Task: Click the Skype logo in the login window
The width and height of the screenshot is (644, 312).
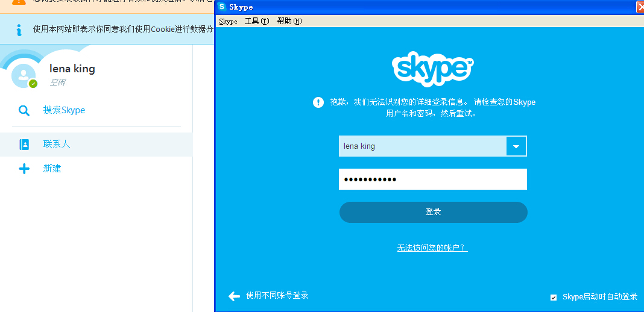Action: (433, 69)
